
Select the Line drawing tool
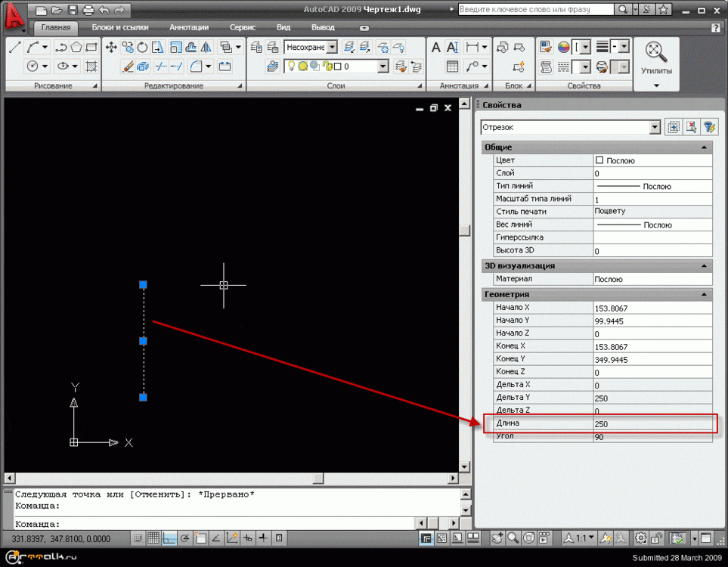click(14, 47)
